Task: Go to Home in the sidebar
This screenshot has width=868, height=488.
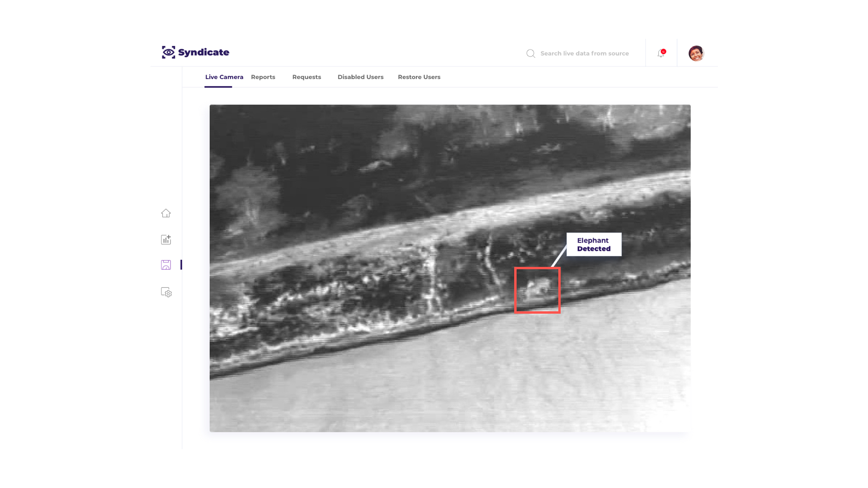Action: point(166,213)
